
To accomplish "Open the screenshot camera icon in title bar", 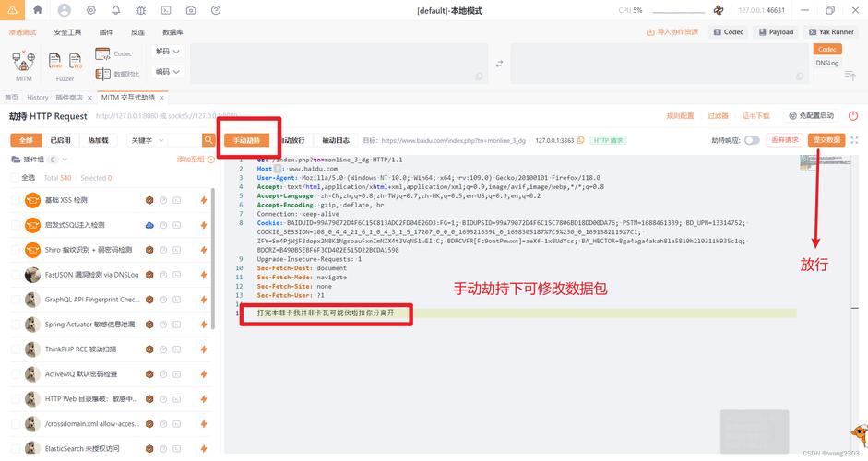I will (x=190, y=10).
